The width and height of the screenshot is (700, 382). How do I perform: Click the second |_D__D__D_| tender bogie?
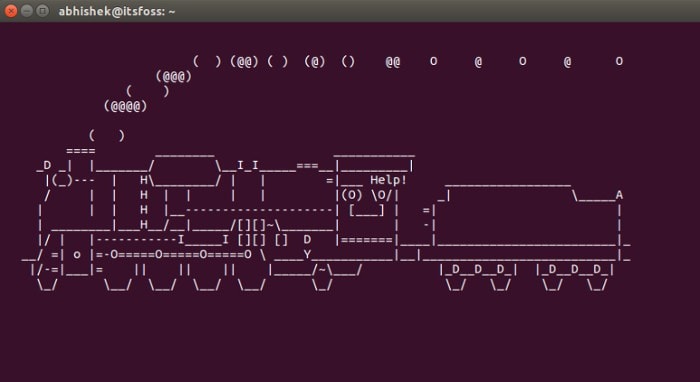click(x=575, y=270)
